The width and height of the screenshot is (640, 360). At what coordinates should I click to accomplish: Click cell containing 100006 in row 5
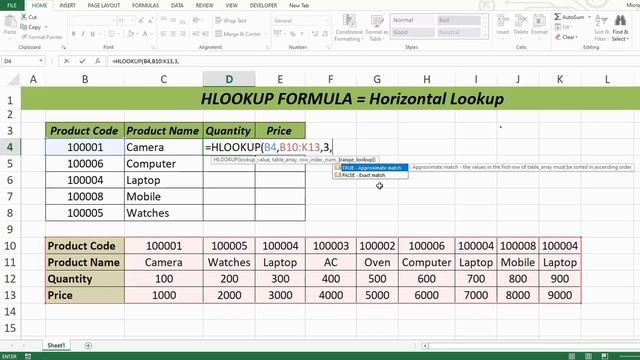85,164
